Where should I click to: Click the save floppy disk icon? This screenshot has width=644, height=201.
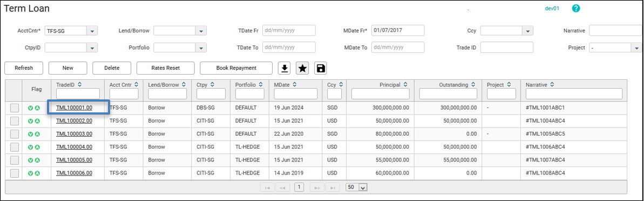point(321,69)
